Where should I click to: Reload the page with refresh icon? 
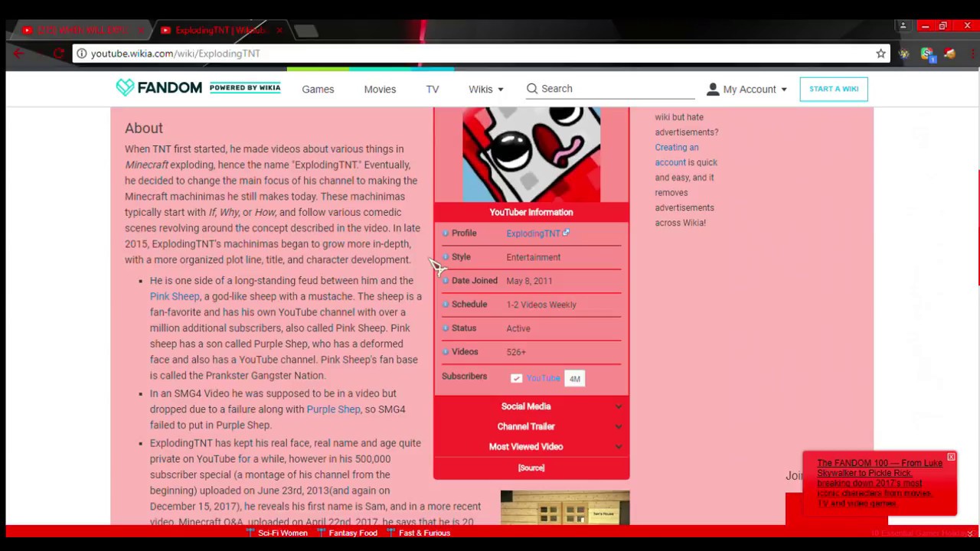pyautogui.click(x=58, y=54)
